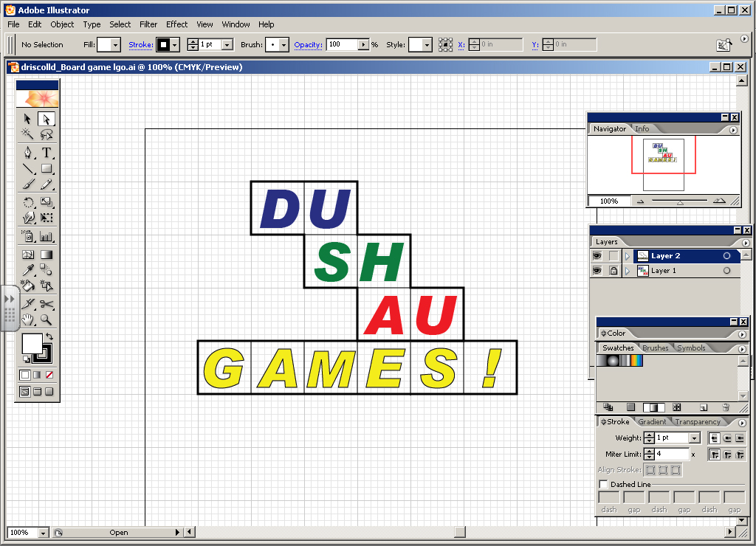Select the Pen tool
Viewport: 756px width, 546px height.
pos(27,153)
